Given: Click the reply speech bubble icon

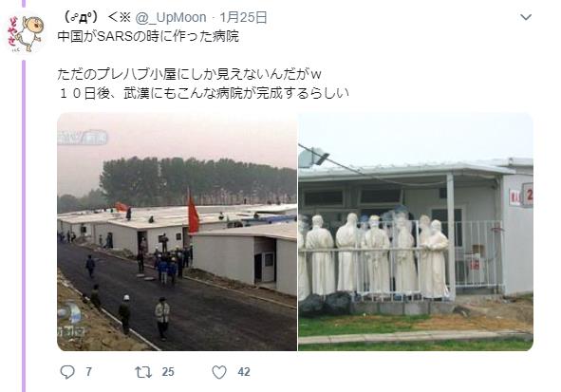Looking at the screenshot, I should pos(67,372).
